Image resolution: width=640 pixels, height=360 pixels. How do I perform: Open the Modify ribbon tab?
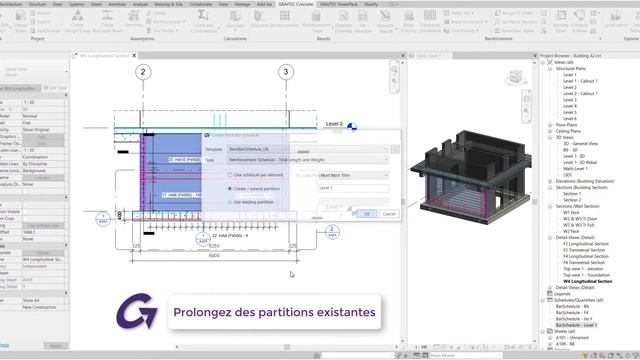[x=371, y=4]
